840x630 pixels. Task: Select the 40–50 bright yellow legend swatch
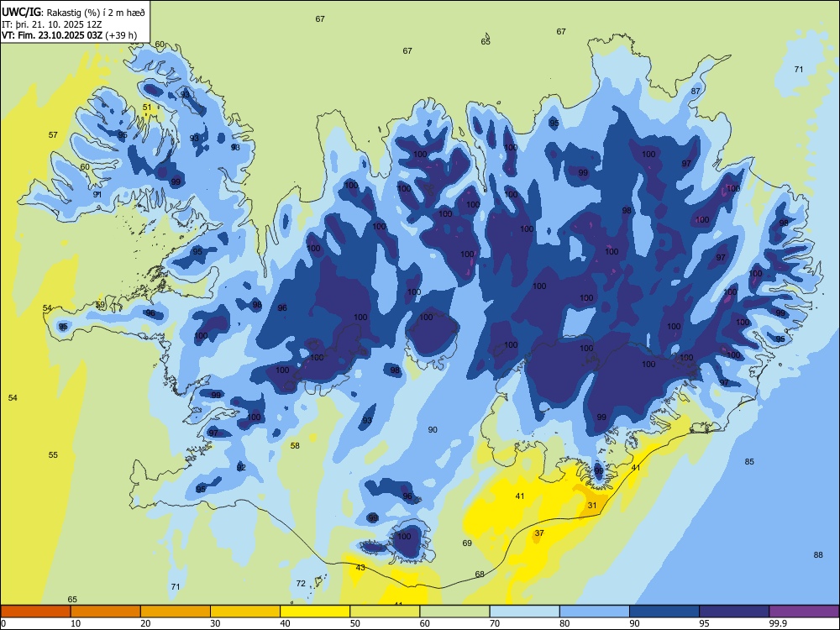click(x=315, y=612)
